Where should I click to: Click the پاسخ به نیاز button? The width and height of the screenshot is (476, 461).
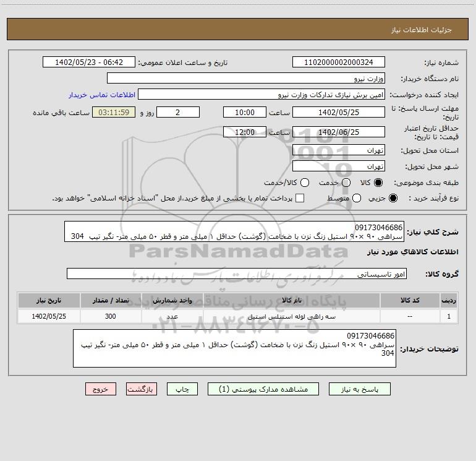(359, 389)
